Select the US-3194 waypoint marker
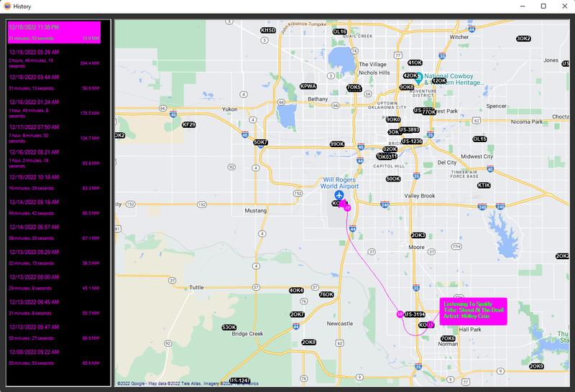Image resolution: width=575 pixels, height=392 pixels. tap(415, 314)
